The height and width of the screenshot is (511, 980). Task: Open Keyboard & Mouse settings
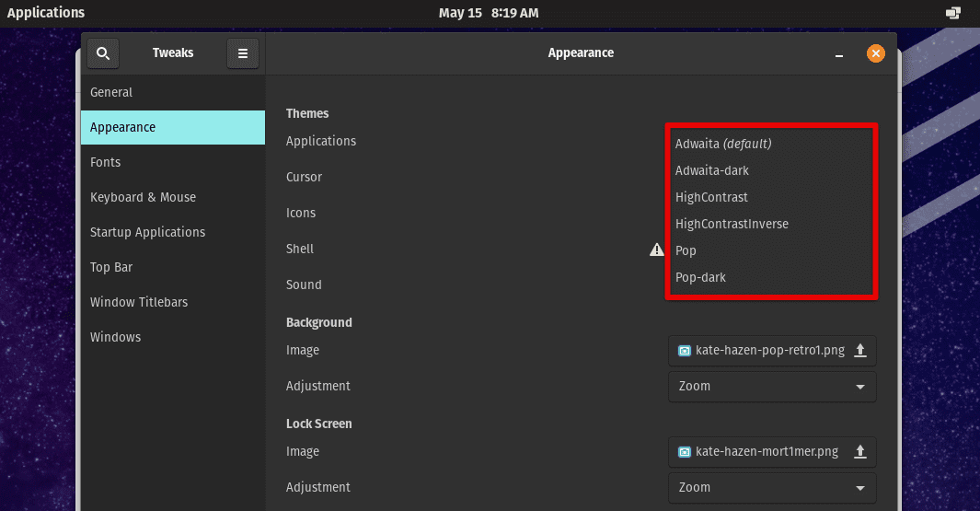click(x=173, y=198)
